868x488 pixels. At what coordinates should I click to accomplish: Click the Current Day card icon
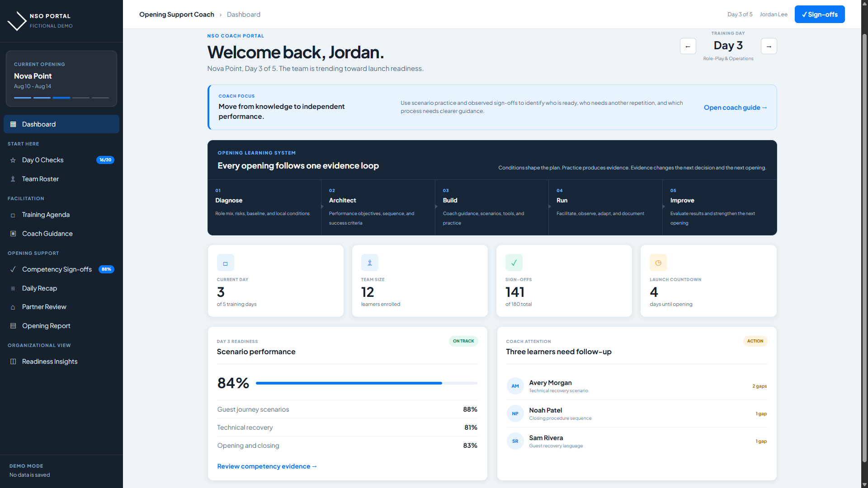pos(225,263)
